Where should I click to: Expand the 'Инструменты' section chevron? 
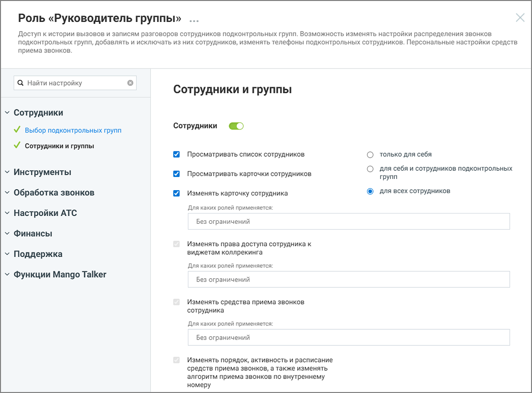point(7,172)
